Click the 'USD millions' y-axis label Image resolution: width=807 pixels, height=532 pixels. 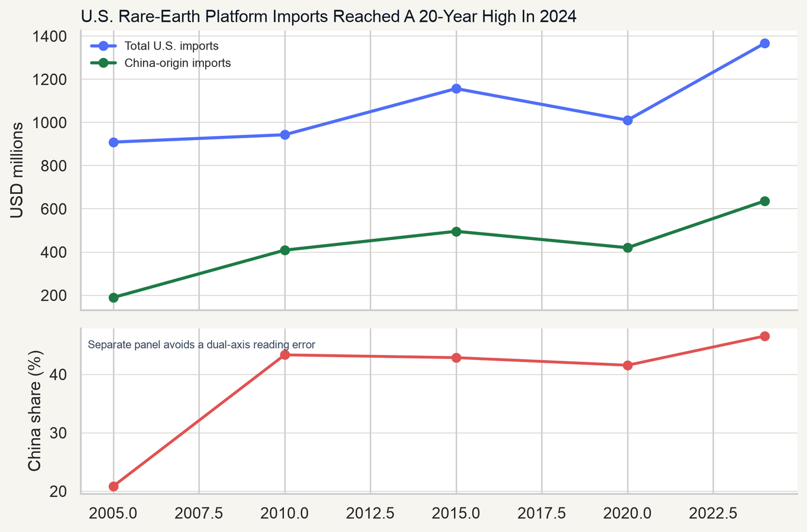click(x=17, y=170)
